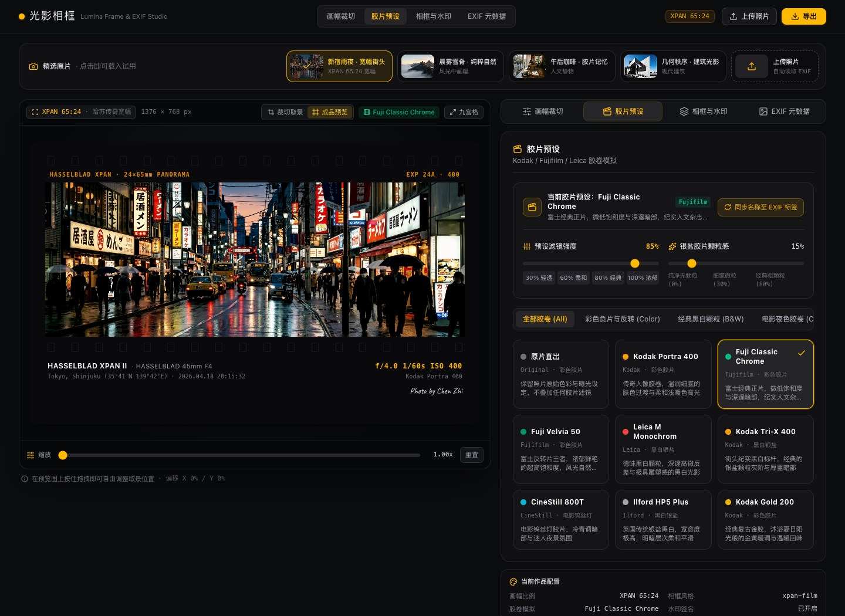Toggle the 九宫格 grid overlay
This screenshot has width=845, height=616.
pyautogui.click(x=464, y=112)
